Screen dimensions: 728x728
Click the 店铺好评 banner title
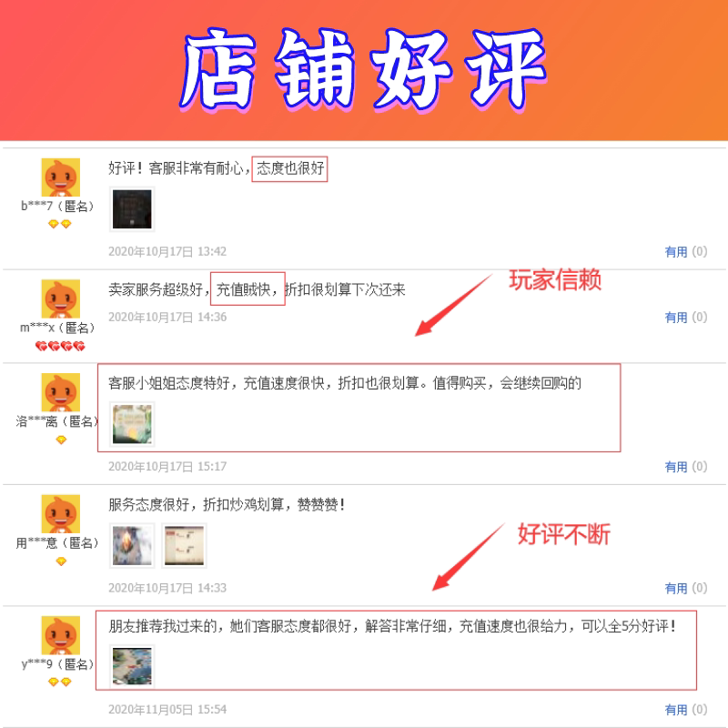tap(363, 70)
